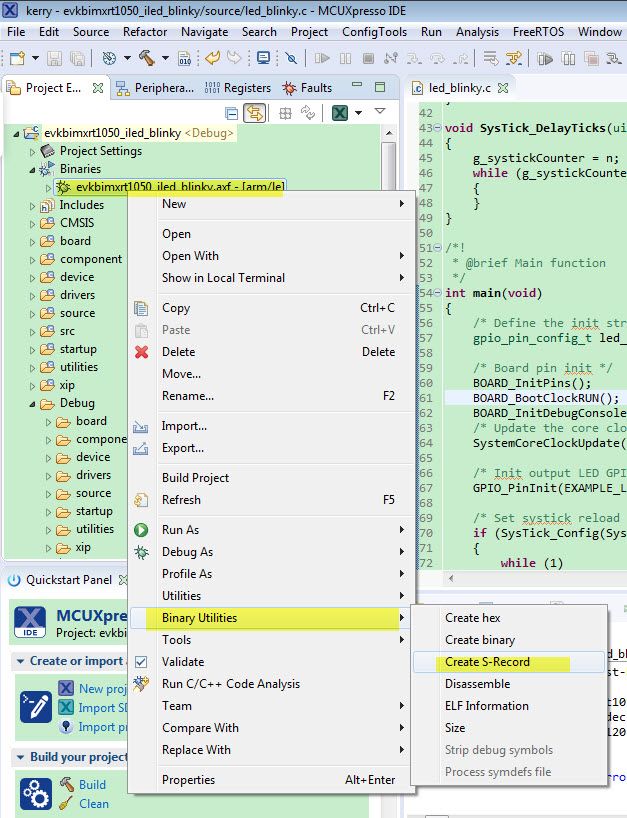Screen dimensions: 627x818
Task: Click the yellow back arrow icon
Action: (x=213, y=58)
